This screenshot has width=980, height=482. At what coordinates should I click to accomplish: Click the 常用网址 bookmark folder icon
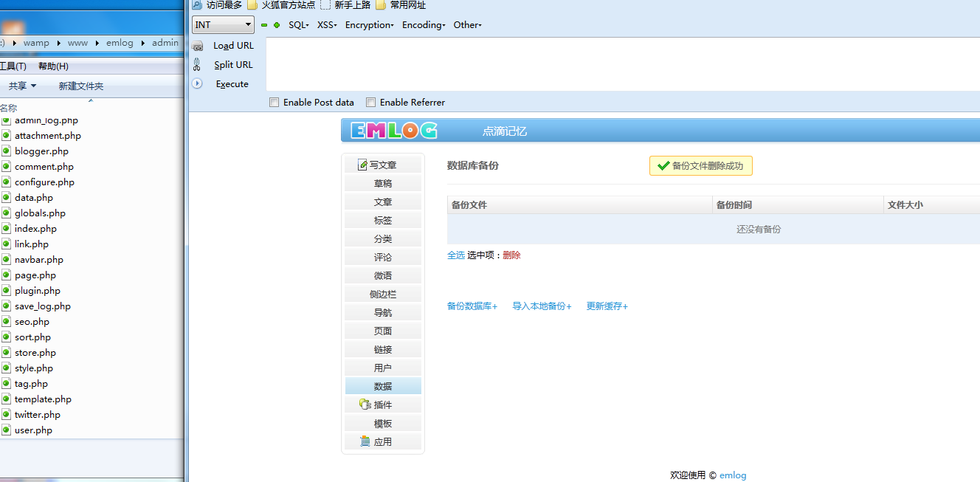pyautogui.click(x=381, y=5)
